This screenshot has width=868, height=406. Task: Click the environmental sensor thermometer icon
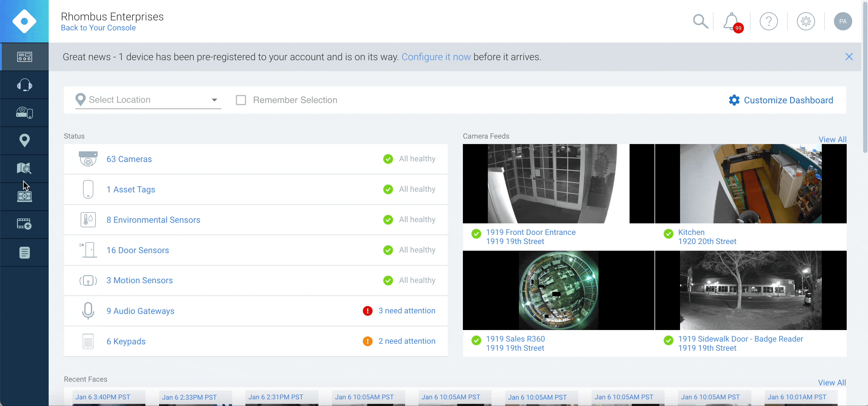[x=88, y=219]
